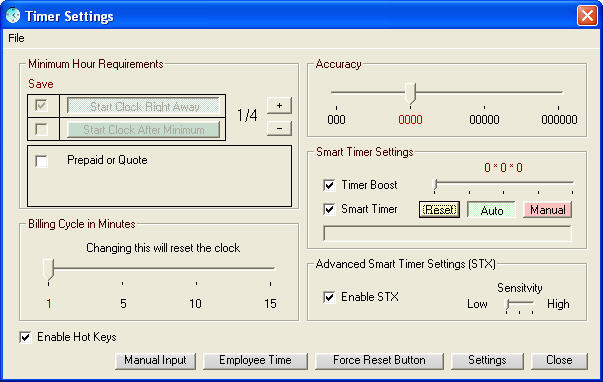Click the 15 billing cycle label
Image resolution: width=603 pixels, height=382 pixels.
(x=270, y=304)
